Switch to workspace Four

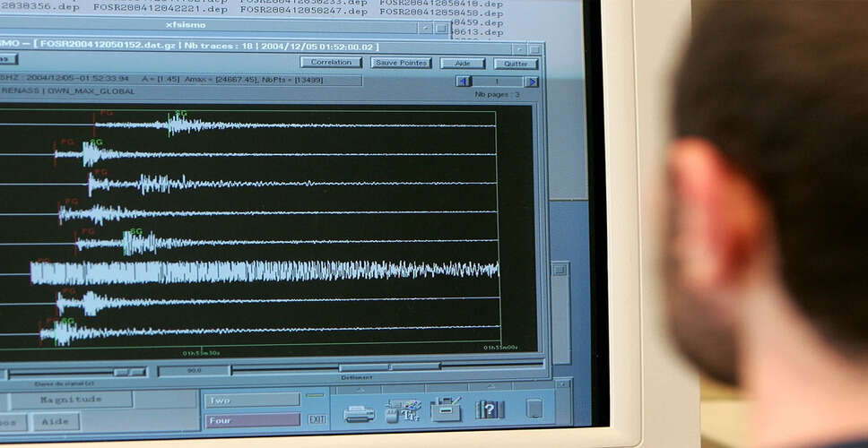pyautogui.click(x=252, y=419)
